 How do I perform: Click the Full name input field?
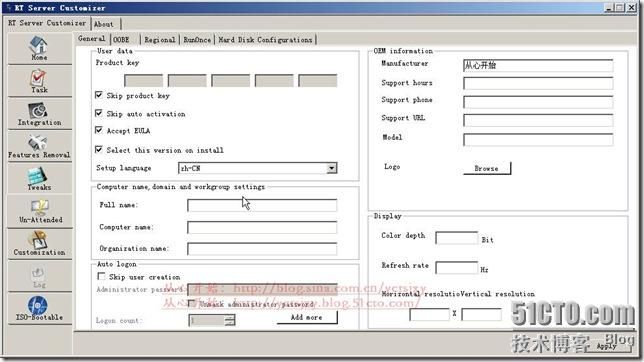(262, 205)
